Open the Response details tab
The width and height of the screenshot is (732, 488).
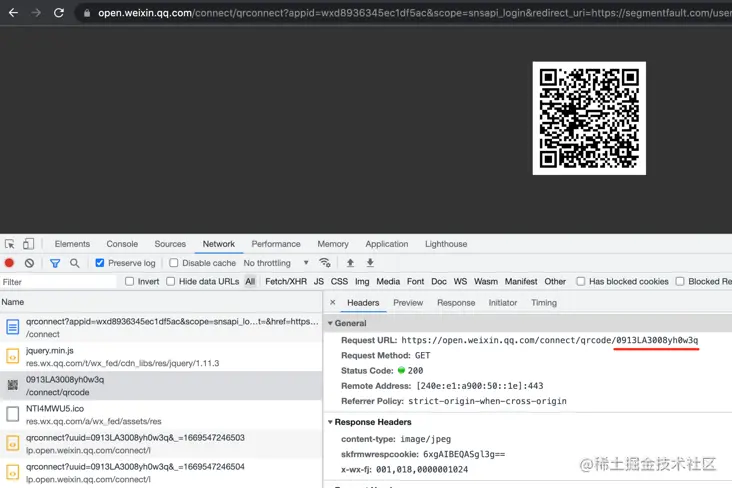(456, 303)
